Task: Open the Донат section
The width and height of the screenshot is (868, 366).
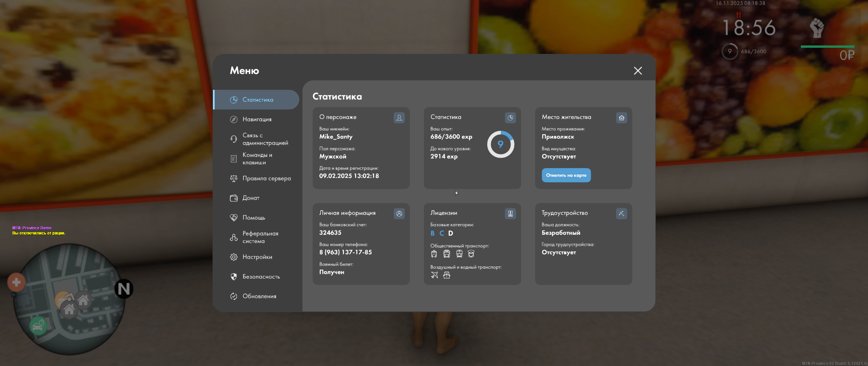Action: click(x=251, y=198)
